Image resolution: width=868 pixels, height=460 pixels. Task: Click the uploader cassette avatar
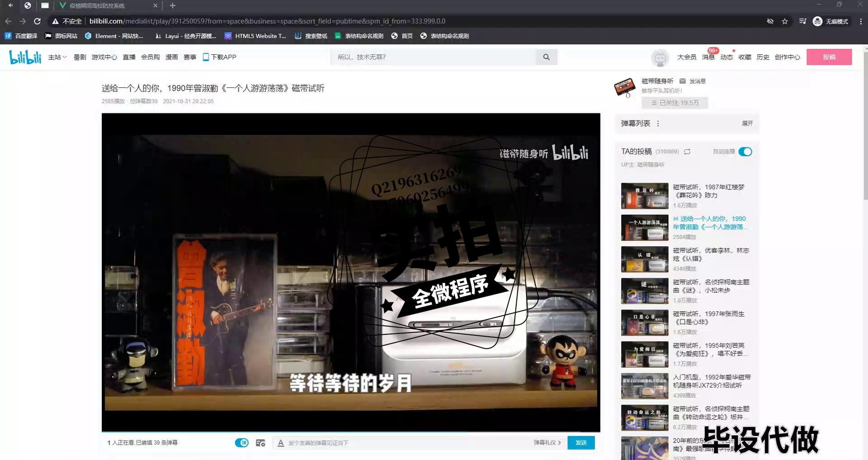pos(624,88)
